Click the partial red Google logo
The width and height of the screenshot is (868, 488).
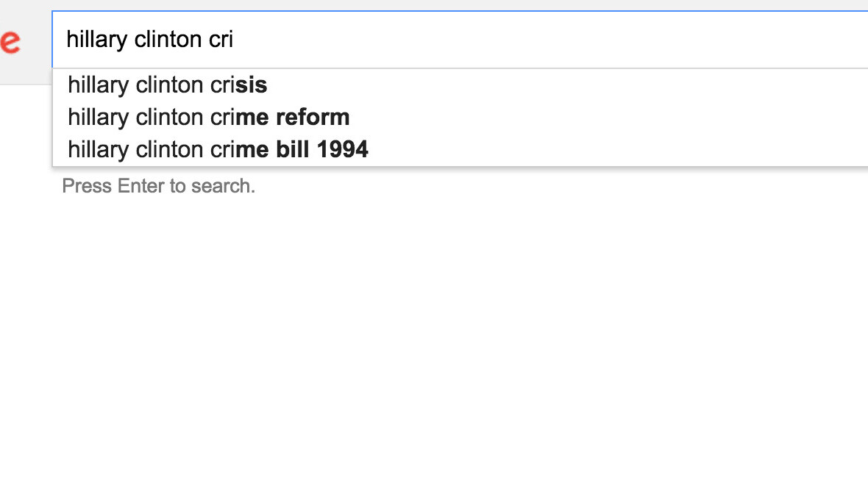click(x=10, y=41)
